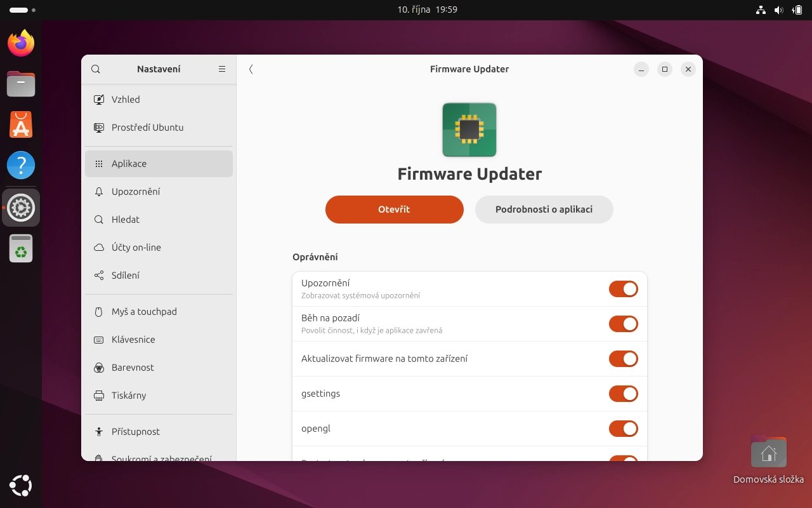Screen dimensions: 812x508
Task: Toggle the opengl permission switch
Action: pyautogui.click(x=623, y=429)
